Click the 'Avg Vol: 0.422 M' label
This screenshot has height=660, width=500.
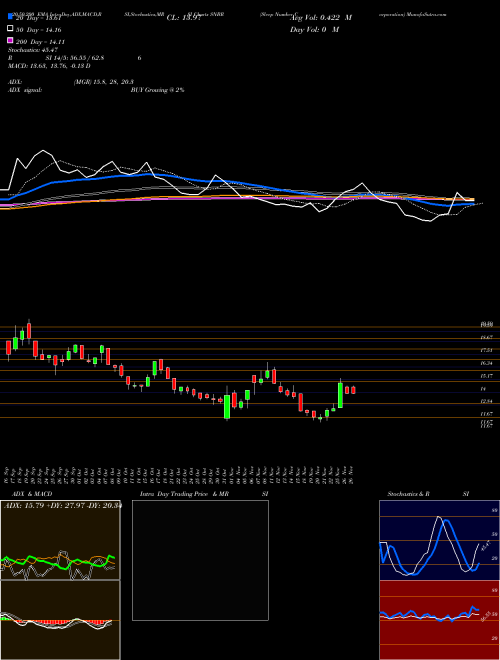[320, 18]
